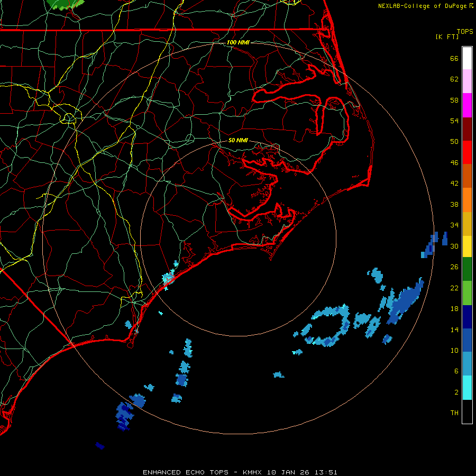Click the light pink legend swatch
The height and width of the screenshot is (476, 476).
pos(467,81)
